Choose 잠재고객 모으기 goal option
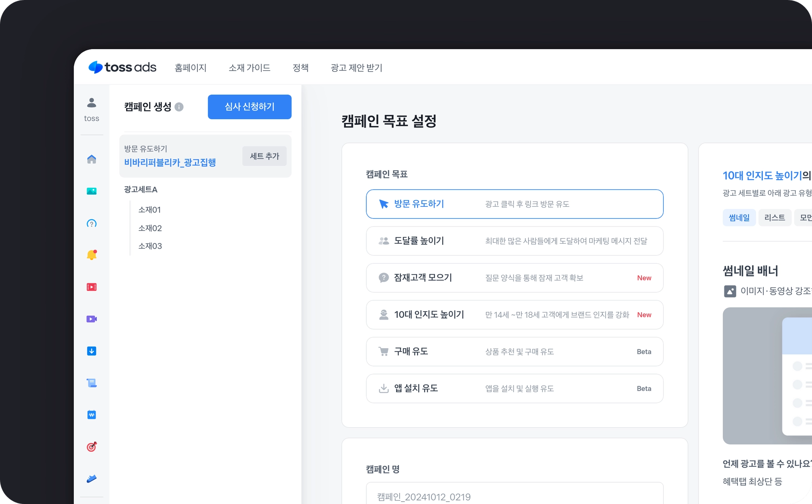812x504 pixels. pyautogui.click(x=514, y=278)
